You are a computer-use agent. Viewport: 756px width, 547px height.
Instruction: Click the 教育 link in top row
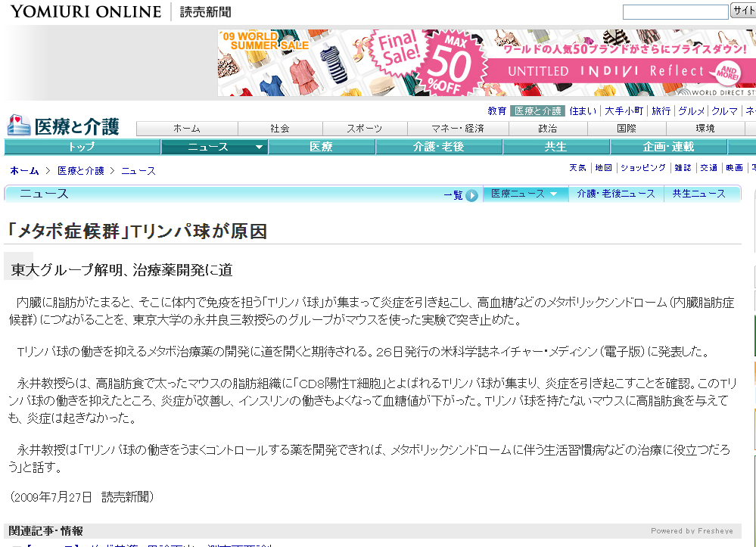pos(496,111)
